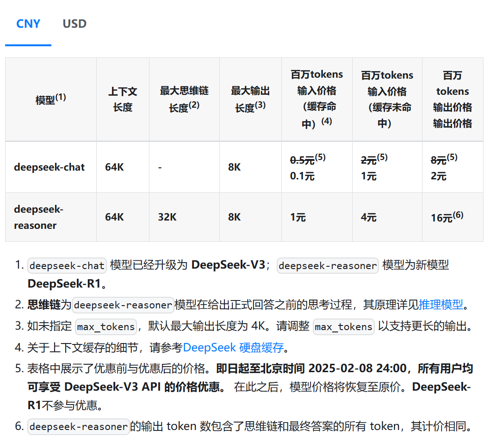Click the deepseek-chat code tag in note 1
The height and width of the screenshot is (448, 490).
pyautogui.click(x=67, y=266)
